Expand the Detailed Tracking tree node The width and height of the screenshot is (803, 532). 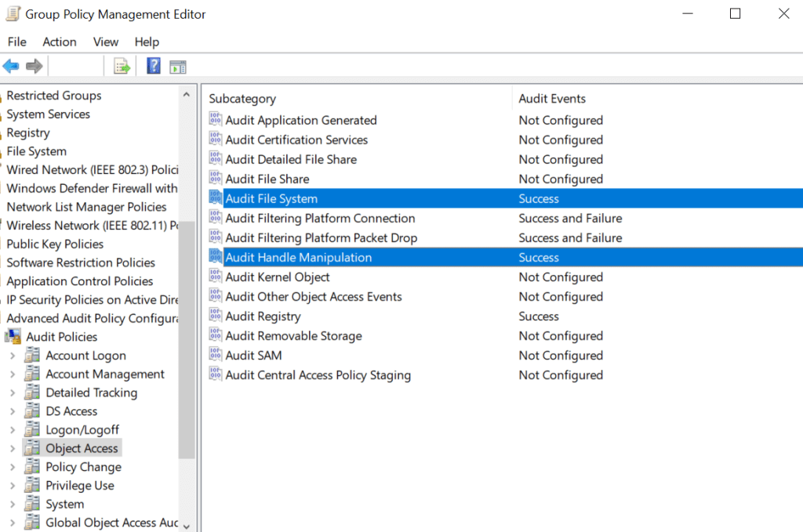[x=12, y=393]
